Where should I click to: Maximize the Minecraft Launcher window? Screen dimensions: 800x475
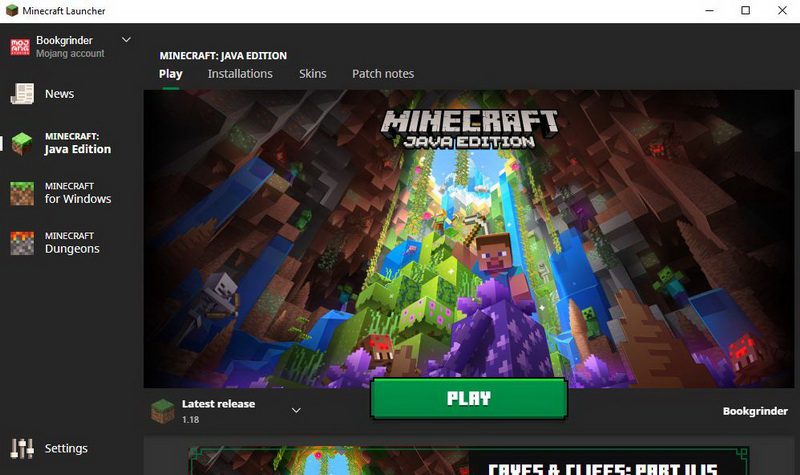coord(745,11)
